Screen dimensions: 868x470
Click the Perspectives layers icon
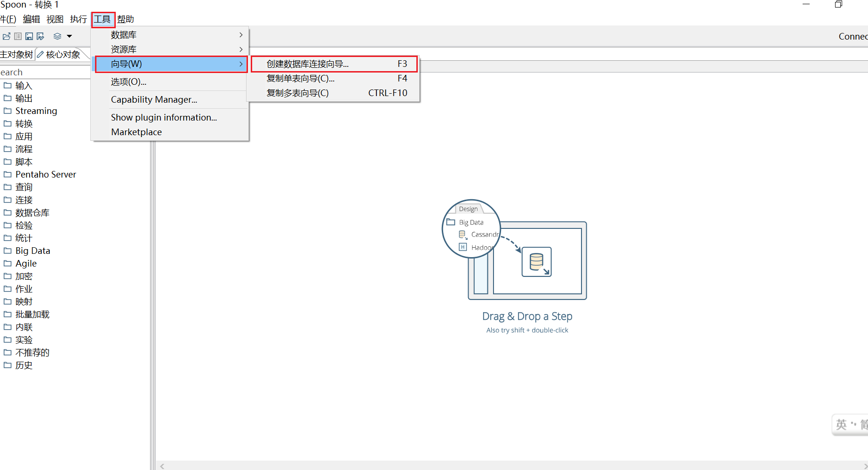coord(57,36)
